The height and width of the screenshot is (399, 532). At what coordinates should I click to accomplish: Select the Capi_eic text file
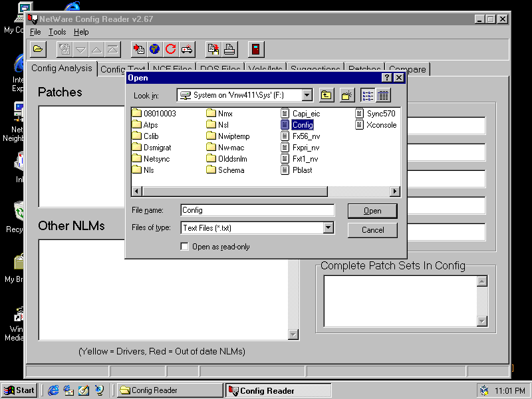click(x=301, y=114)
